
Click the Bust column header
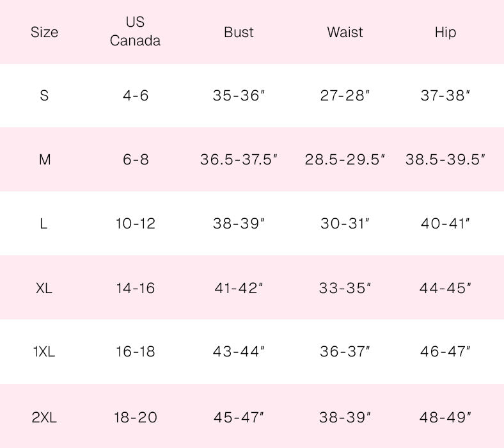[x=239, y=32]
